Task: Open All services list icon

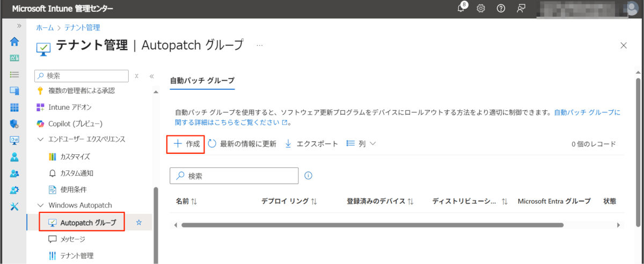Action: 14,74
